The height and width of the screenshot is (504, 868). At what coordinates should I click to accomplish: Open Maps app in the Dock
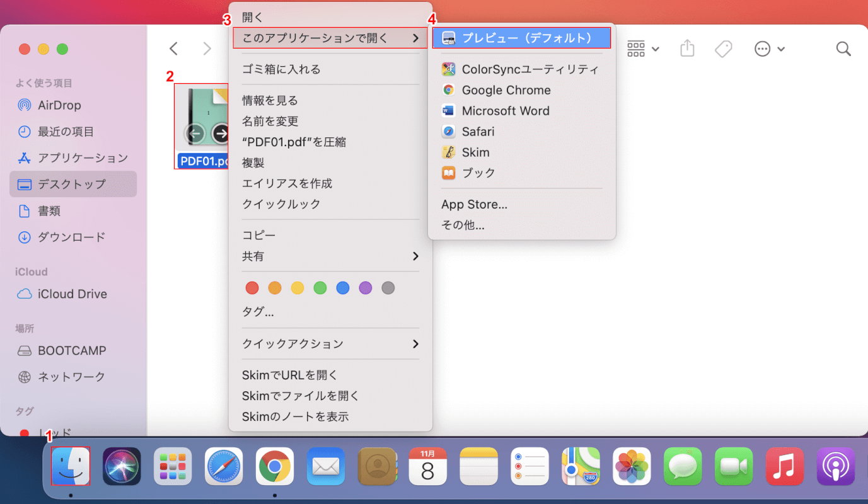click(581, 466)
